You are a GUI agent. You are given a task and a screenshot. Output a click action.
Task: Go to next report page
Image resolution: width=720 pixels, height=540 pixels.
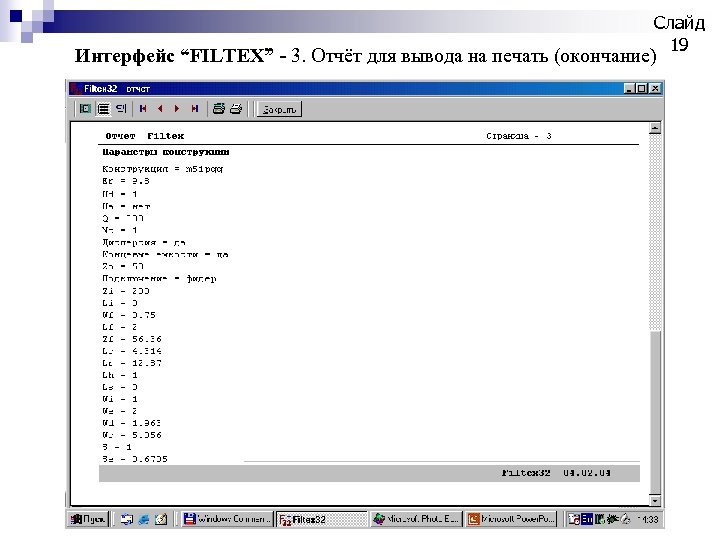click(x=177, y=109)
